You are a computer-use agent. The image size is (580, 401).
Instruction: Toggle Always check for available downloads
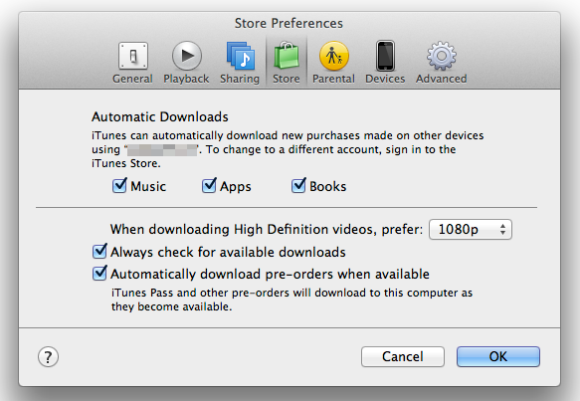click(100, 251)
